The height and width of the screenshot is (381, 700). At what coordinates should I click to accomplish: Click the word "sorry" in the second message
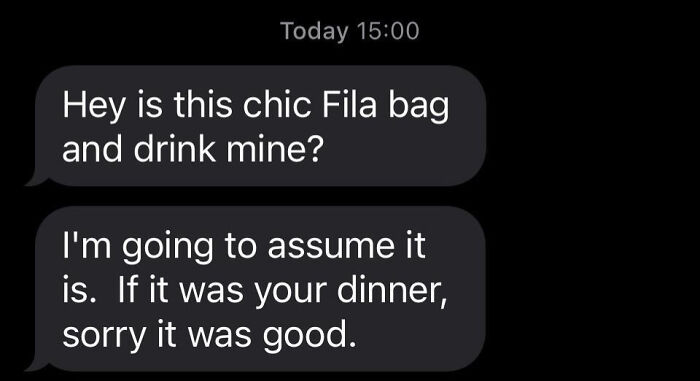tap(104, 336)
